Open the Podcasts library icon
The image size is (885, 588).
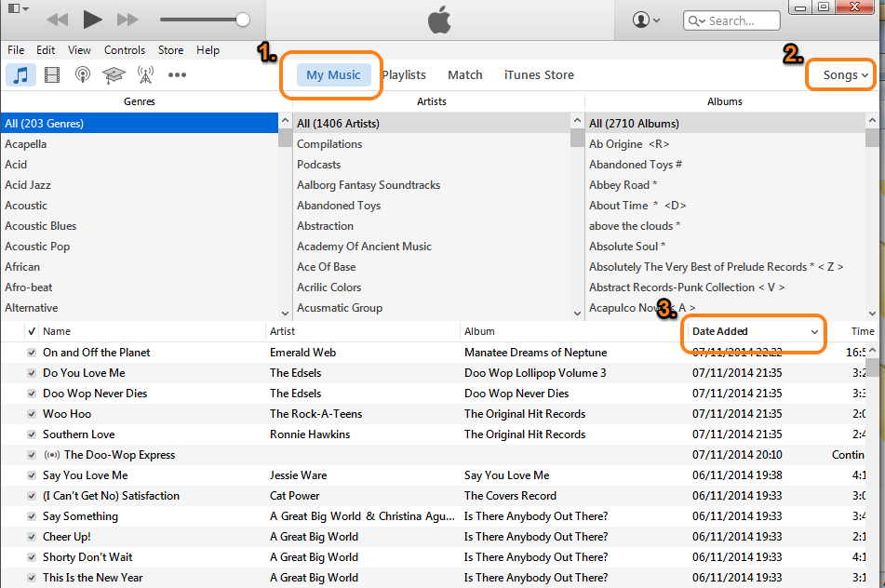coord(83,75)
